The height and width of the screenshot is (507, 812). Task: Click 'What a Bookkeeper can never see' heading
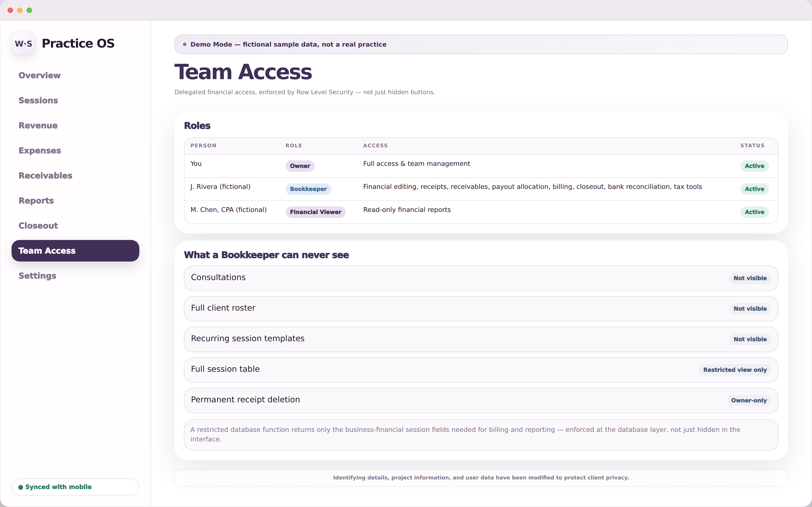click(x=266, y=255)
